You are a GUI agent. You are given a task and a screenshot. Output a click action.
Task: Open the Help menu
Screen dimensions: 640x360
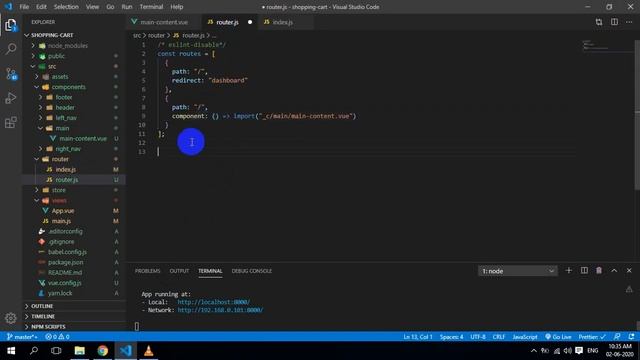(176, 7)
